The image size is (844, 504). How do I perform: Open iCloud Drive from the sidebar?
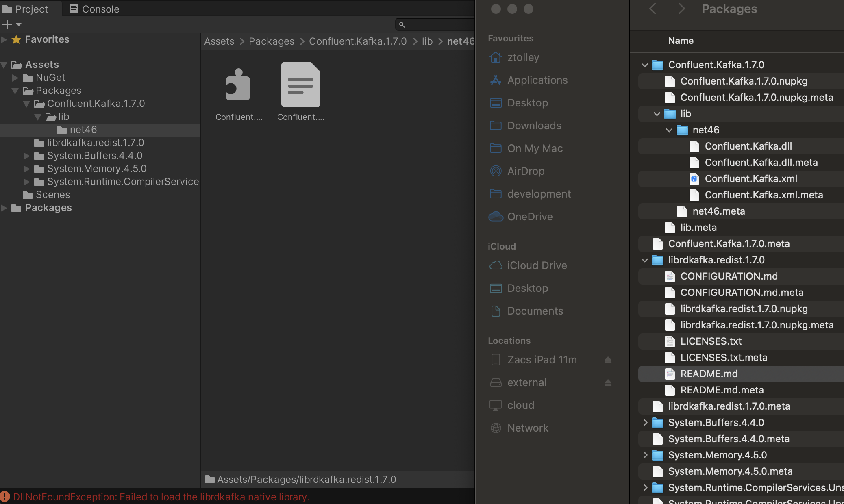click(537, 265)
